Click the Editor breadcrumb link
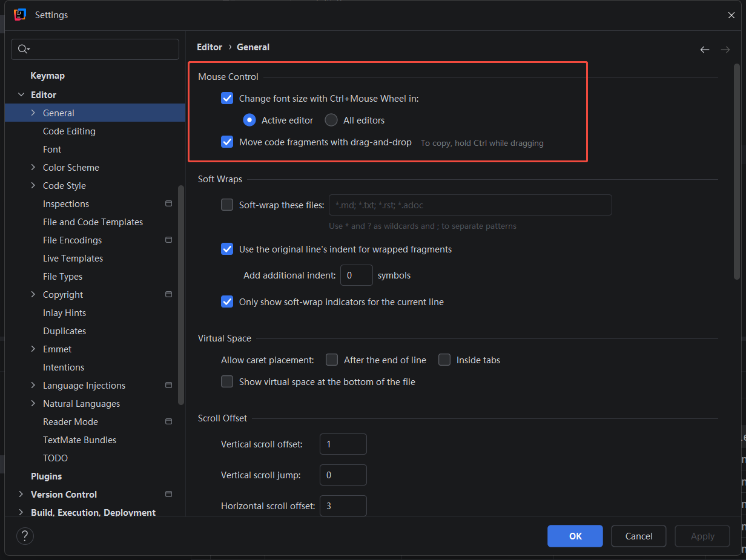Screen dimensions: 746x560 pos(210,47)
